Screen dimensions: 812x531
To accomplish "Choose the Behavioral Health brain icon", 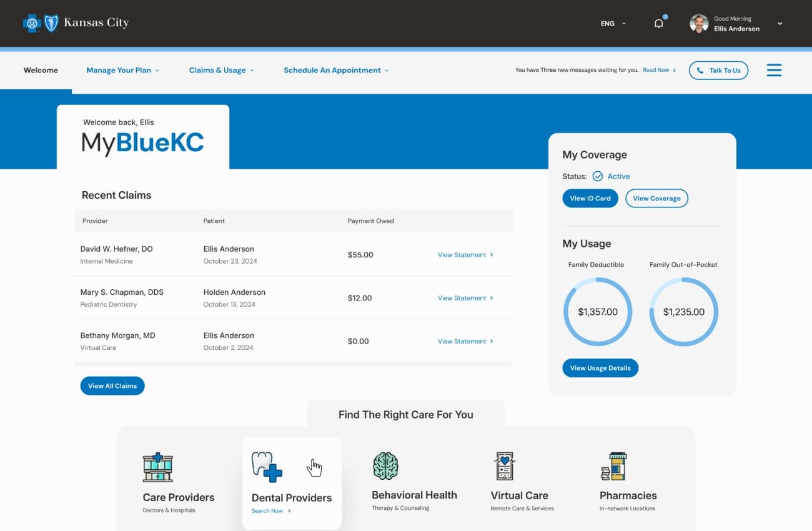I will (385, 466).
